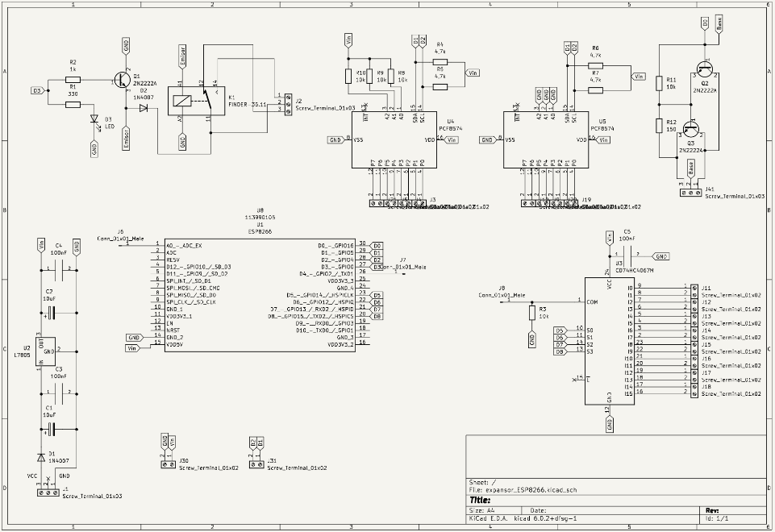Click the 'COM' pin label on U3
Viewport: 775px width, 532px height.
point(592,301)
